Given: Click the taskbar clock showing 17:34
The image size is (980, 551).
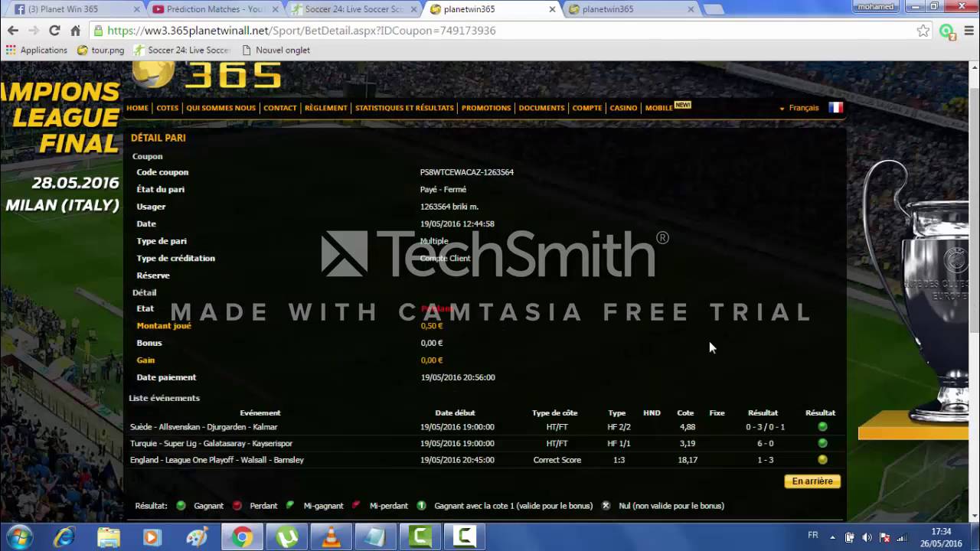Looking at the screenshot, I should pos(941,537).
